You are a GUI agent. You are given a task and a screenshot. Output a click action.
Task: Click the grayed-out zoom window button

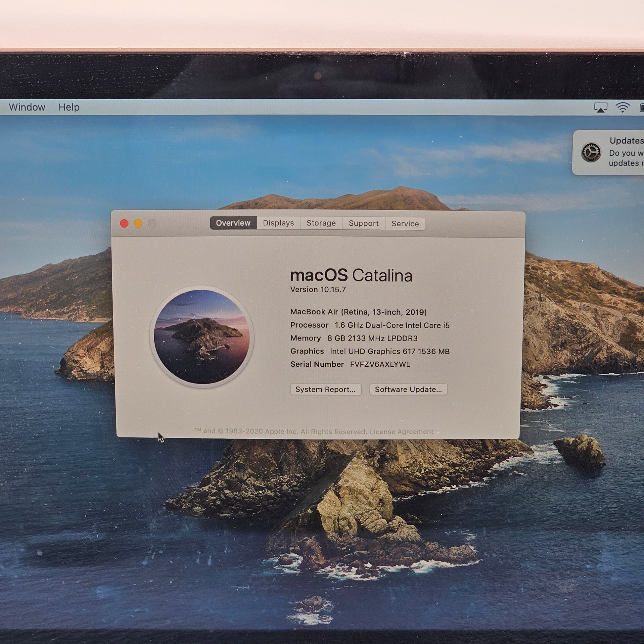pos(152,223)
